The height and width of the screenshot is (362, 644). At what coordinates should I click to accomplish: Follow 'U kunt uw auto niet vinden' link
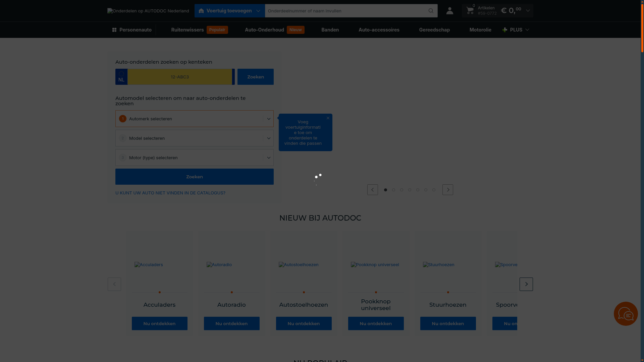[x=170, y=193]
